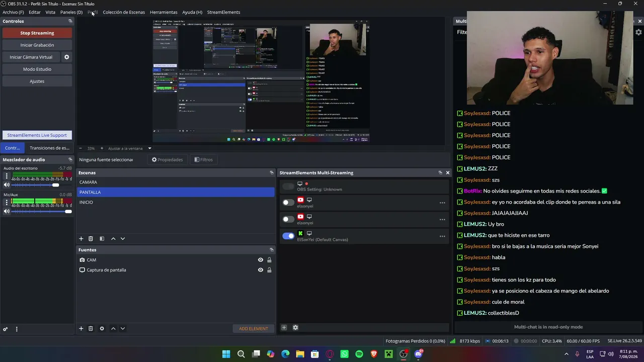Screen dimensions: 644x362
Task: Adjust Mic/Aux volume slider
Action: coord(42,211)
